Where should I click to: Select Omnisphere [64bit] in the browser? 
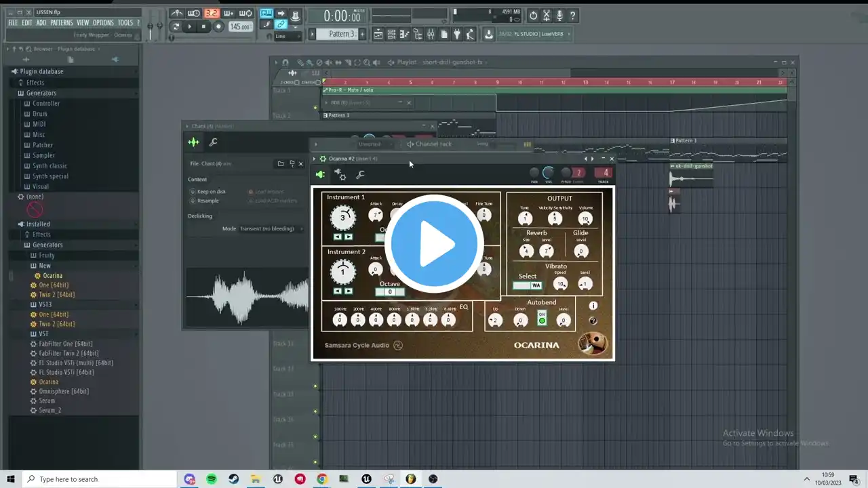(x=64, y=391)
